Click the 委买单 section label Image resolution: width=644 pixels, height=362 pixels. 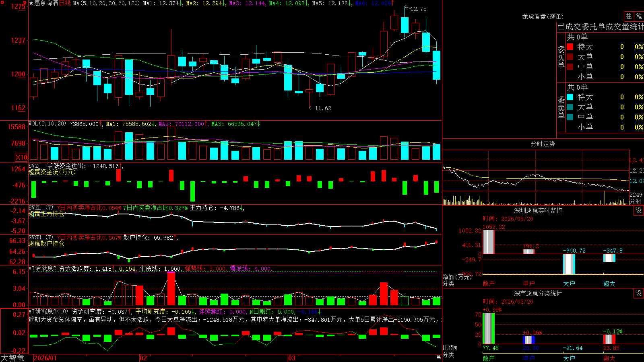point(561,57)
